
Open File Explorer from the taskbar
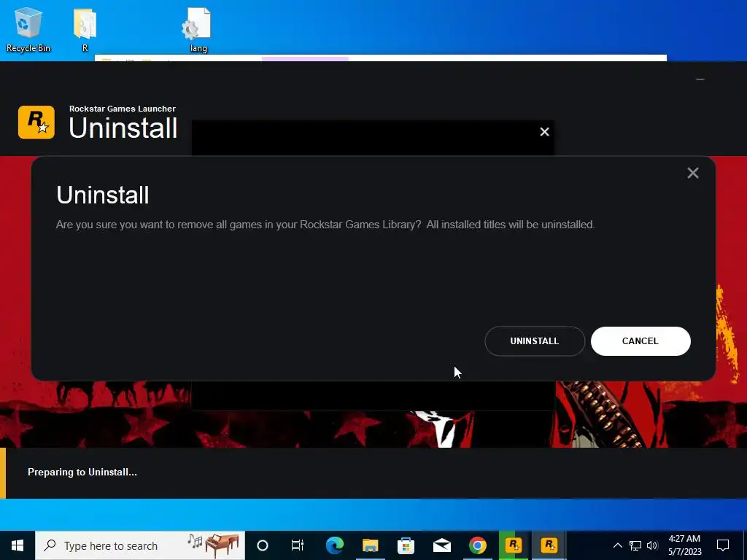click(x=370, y=545)
